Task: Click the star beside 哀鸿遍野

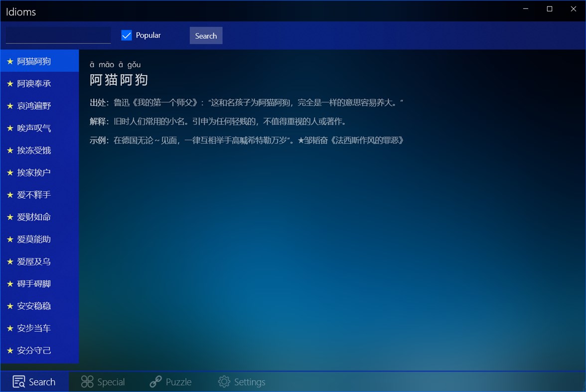Action: point(10,106)
